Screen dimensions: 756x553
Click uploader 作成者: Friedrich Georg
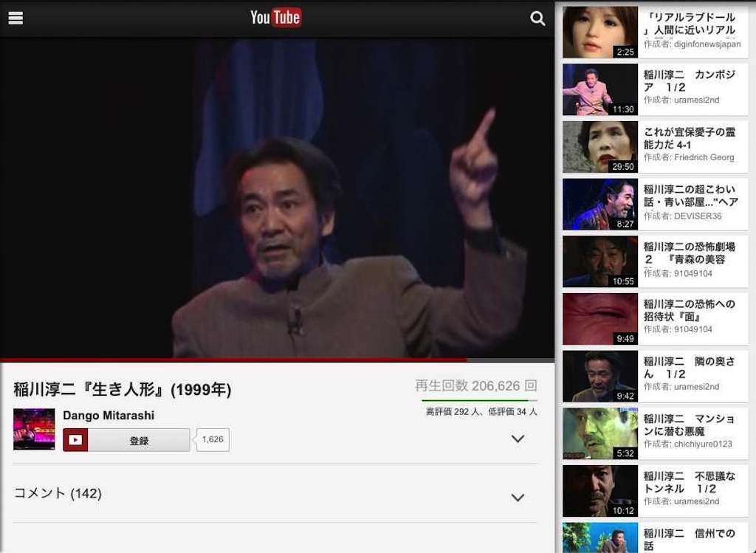point(689,157)
